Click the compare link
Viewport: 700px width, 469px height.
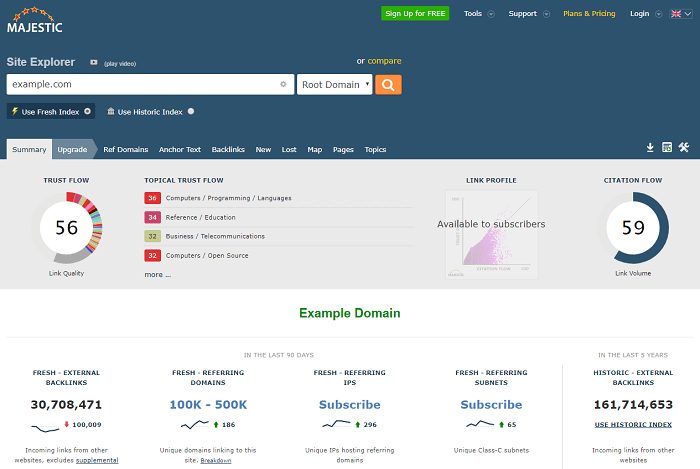tap(385, 61)
